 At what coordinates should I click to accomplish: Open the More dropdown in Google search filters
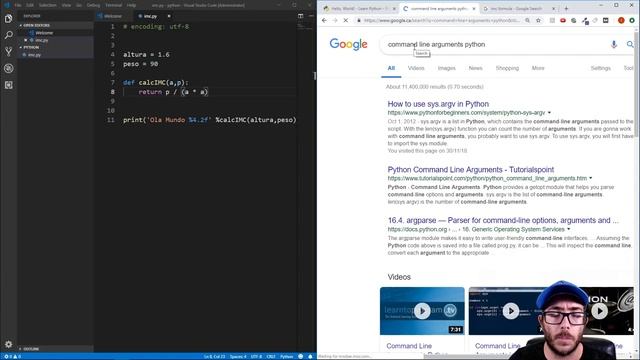click(538, 68)
